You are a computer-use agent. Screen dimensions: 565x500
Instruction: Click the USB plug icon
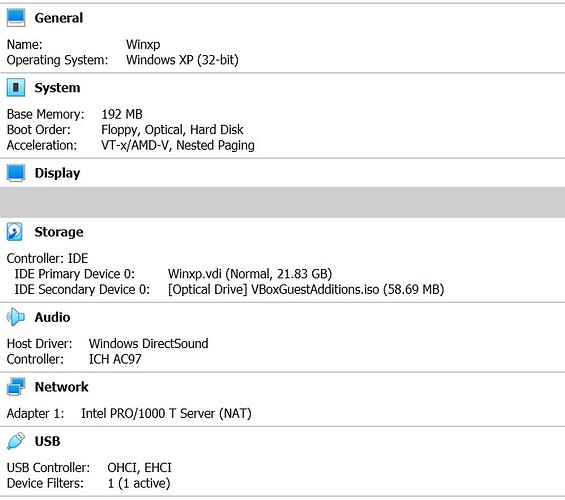coord(16,441)
